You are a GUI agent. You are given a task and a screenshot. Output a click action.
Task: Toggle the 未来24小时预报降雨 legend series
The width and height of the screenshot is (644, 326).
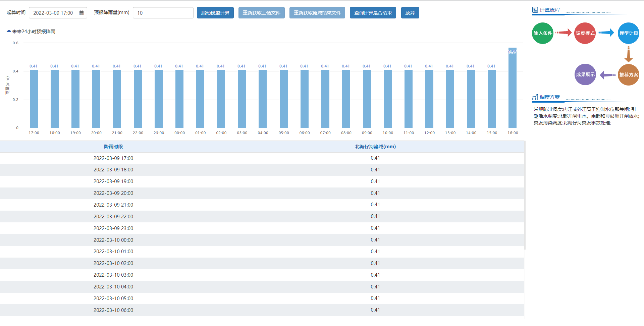coord(31,32)
